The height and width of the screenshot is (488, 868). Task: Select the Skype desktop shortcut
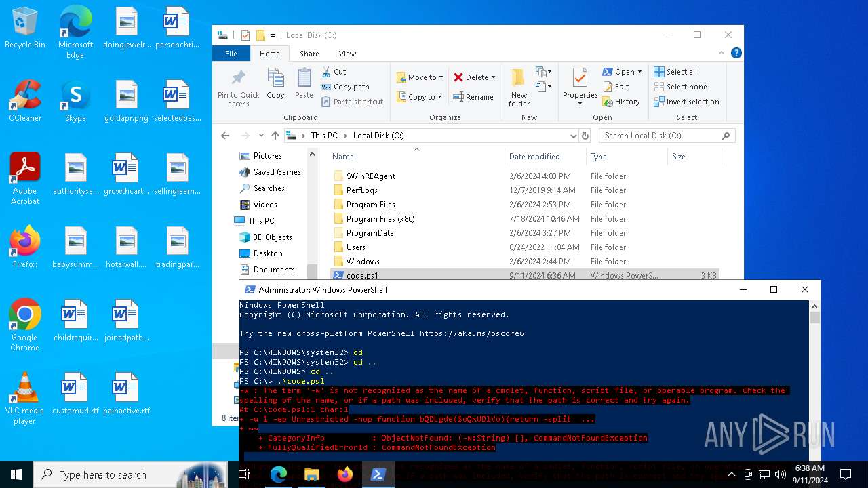coord(75,100)
